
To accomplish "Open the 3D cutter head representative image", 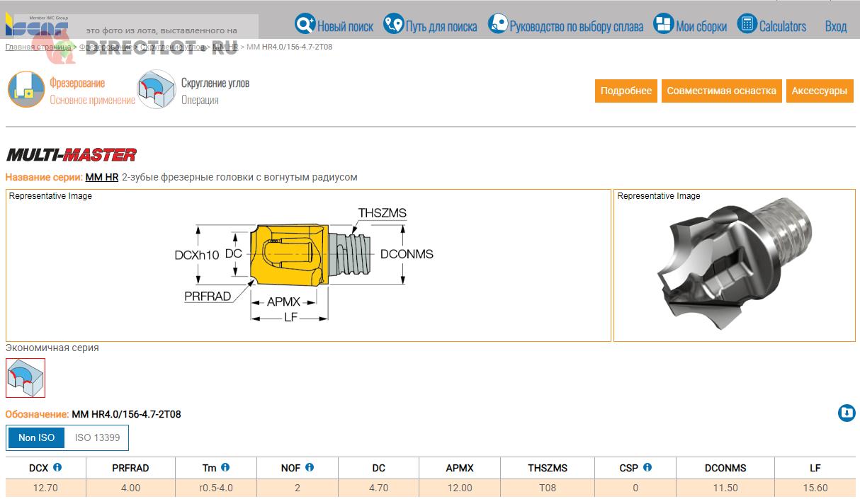I will click(x=734, y=265).
